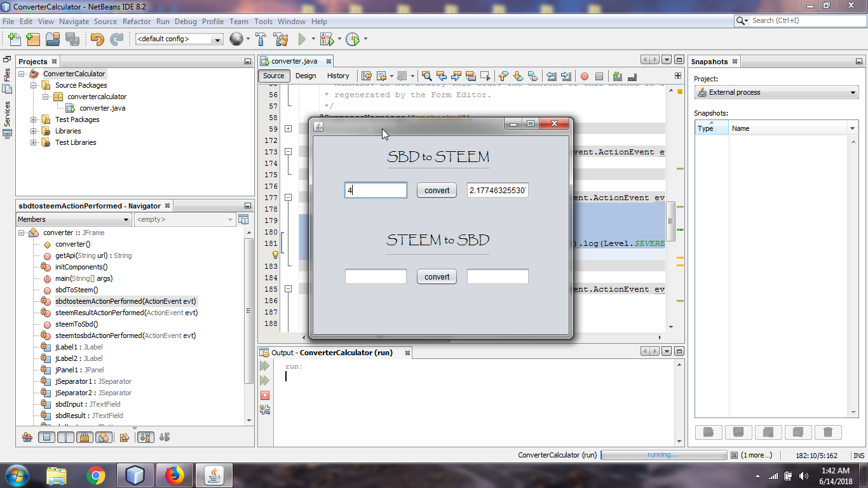Click the running progress bar in the status bar
The image size is (868, 488).
pyautogui.click(x=663, y=455)
